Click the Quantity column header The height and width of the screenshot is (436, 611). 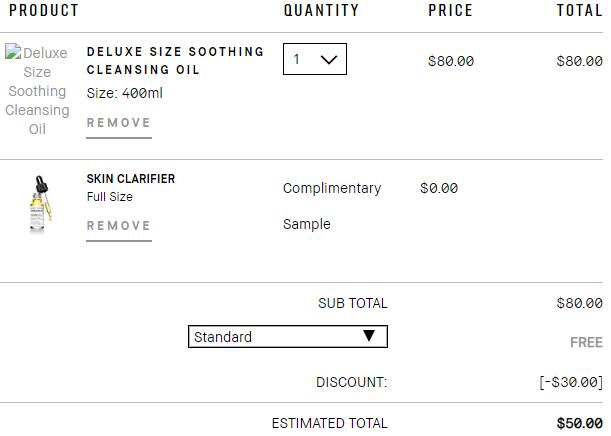(x=321, y=10)
